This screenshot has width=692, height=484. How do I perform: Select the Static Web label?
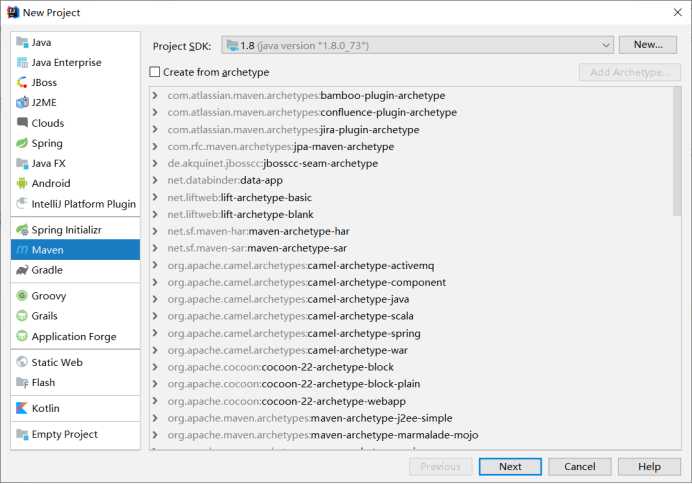click(x=57, y=362)
